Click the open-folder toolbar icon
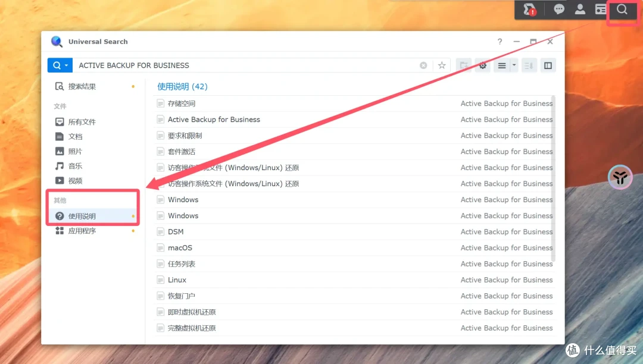 pos(464,65)
